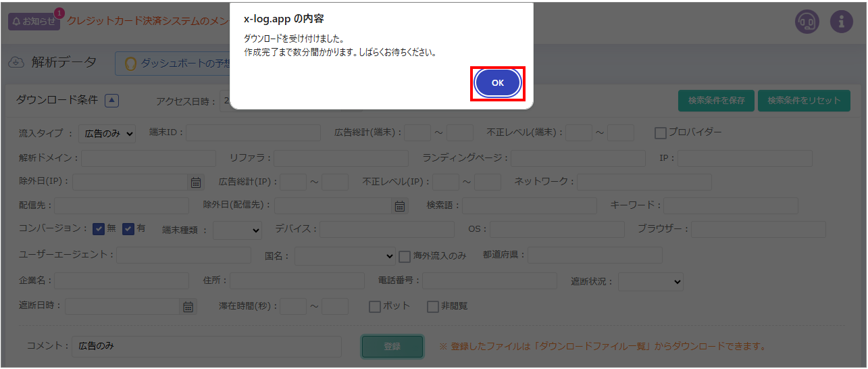
Task: Click the 解析データ cloud download icon
Action: pyautogui.click(x=16, y=62)
